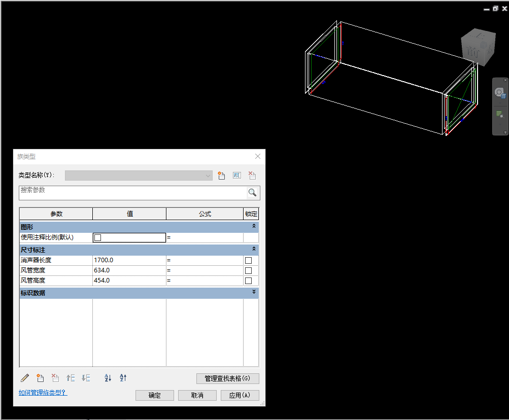The height and width of the screenshot is (420, 509).
Task: Sort parameters in ascending order
Action: click(x=108, y=378)
